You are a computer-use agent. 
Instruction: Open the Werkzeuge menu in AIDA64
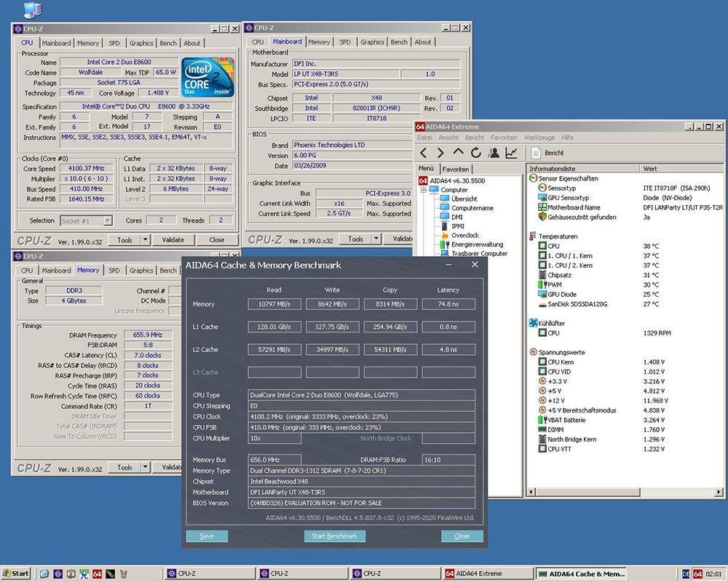pos(539,137)
